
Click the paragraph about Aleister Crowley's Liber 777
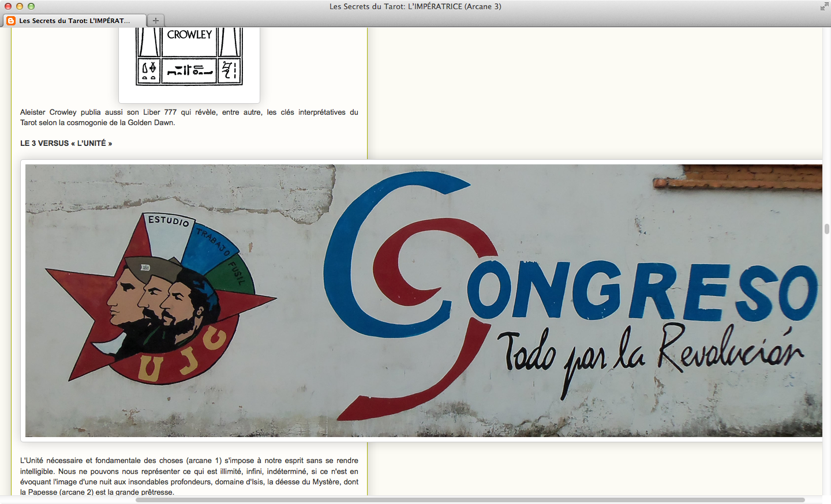pyautogui.click(x=189, y=117)
